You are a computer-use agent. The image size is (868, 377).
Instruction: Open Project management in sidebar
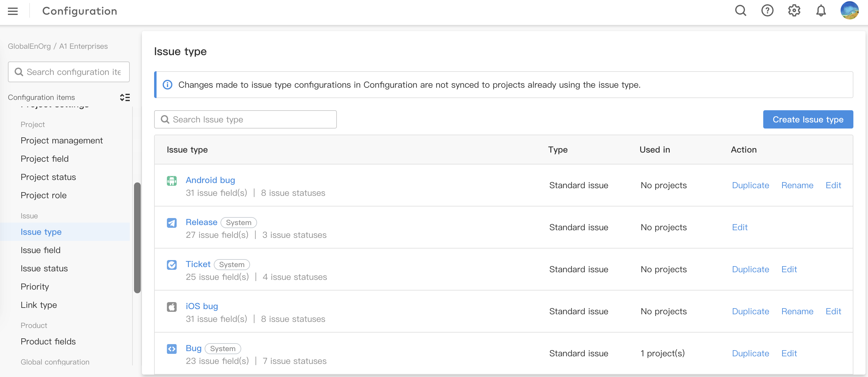point(62,140)
